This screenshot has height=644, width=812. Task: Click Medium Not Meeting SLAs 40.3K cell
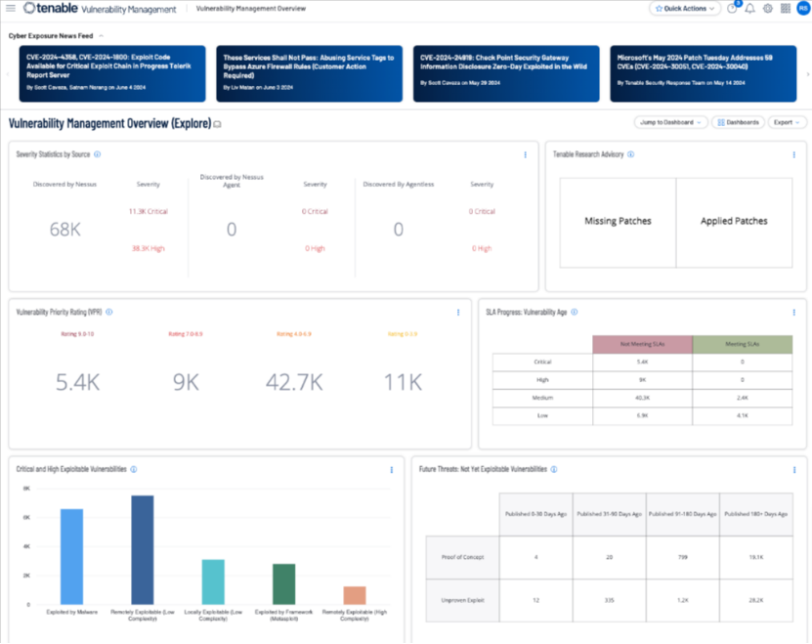coord(643,398)
